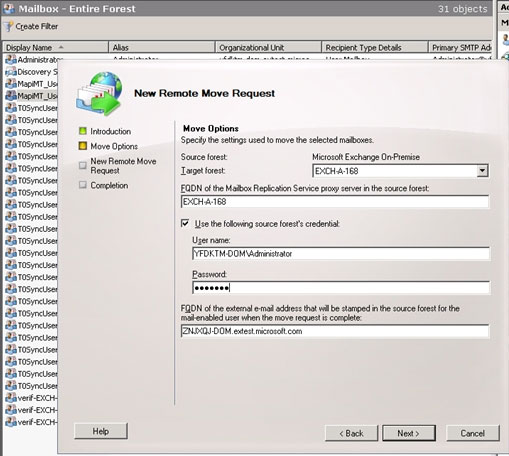509x456 pixels.
Task: Click the green Introduction step indicator
Action: click(83, 131)
